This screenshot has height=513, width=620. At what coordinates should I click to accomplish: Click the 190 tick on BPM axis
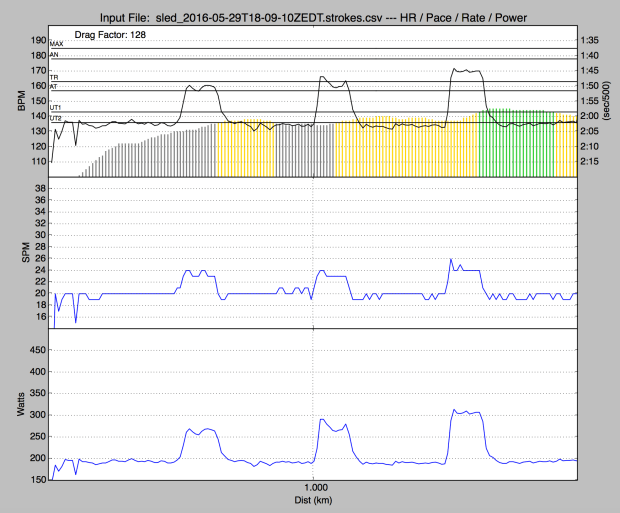pos(38,41)
